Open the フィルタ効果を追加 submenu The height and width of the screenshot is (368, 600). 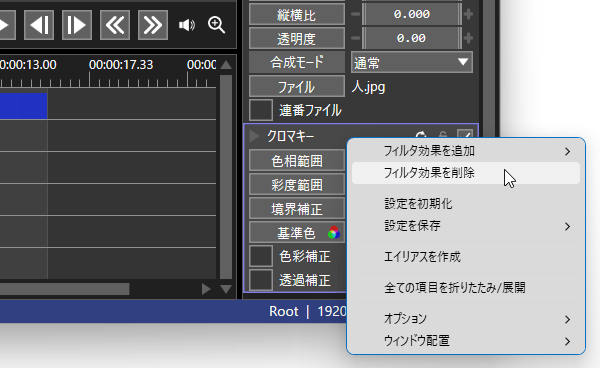[466, 151]
